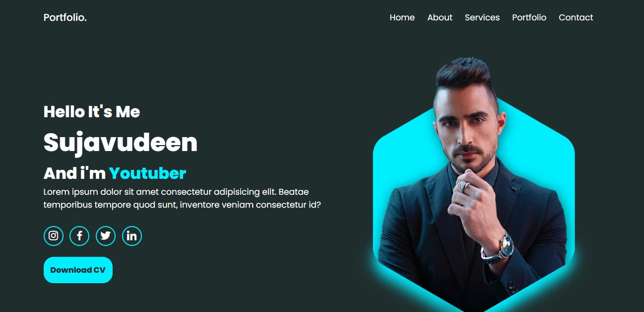Click the wristwatch in the photo
Screen dimensions: 644x312
point(499,247)
